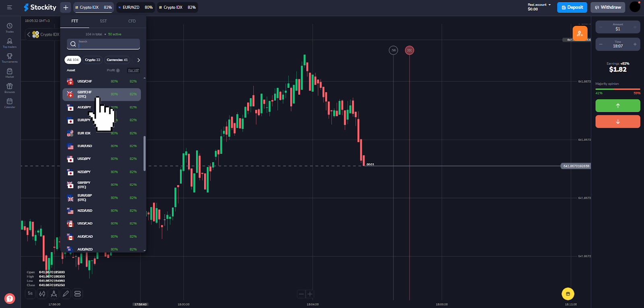Image resolution: width=644 pixels, height=308 pixels.
Task: Add a new asset tab with plus button
Action: click(66, 7)
